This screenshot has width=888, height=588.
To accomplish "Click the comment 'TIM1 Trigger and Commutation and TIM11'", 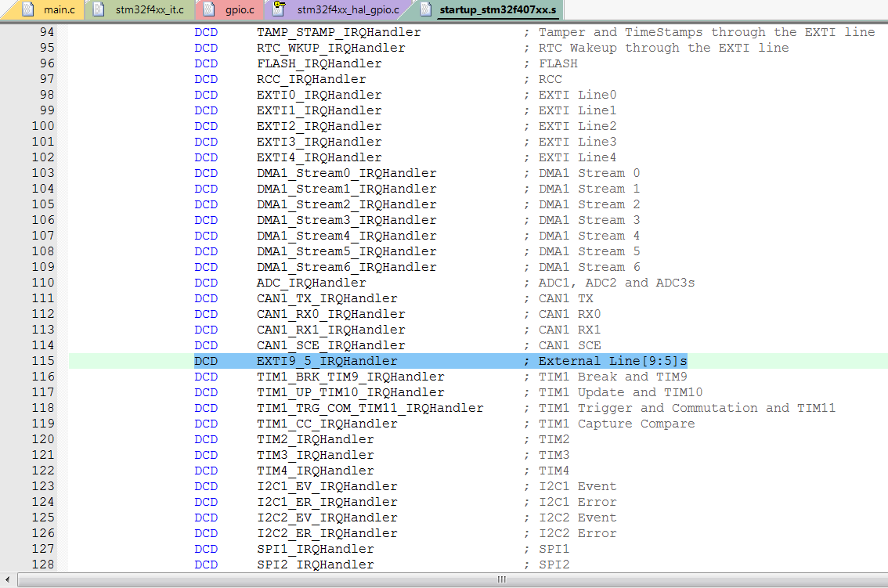I will coord(687,408).
